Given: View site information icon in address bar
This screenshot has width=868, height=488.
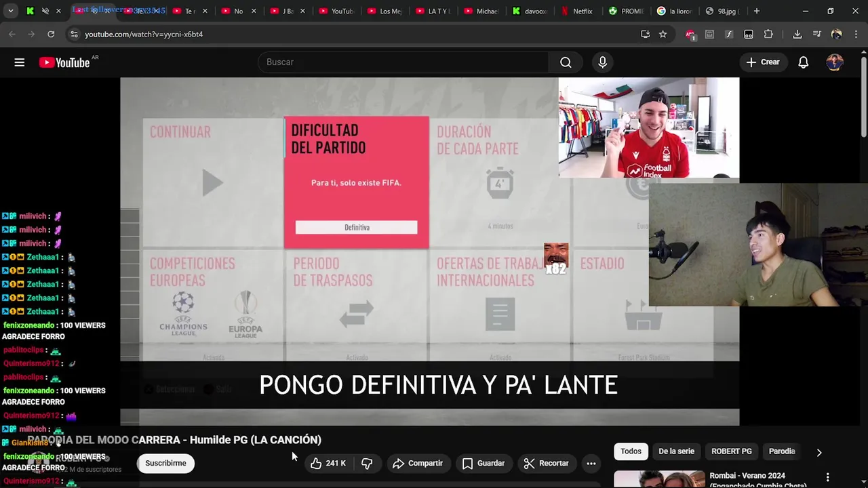Looking at the screenshot, I should click(74, 34).
